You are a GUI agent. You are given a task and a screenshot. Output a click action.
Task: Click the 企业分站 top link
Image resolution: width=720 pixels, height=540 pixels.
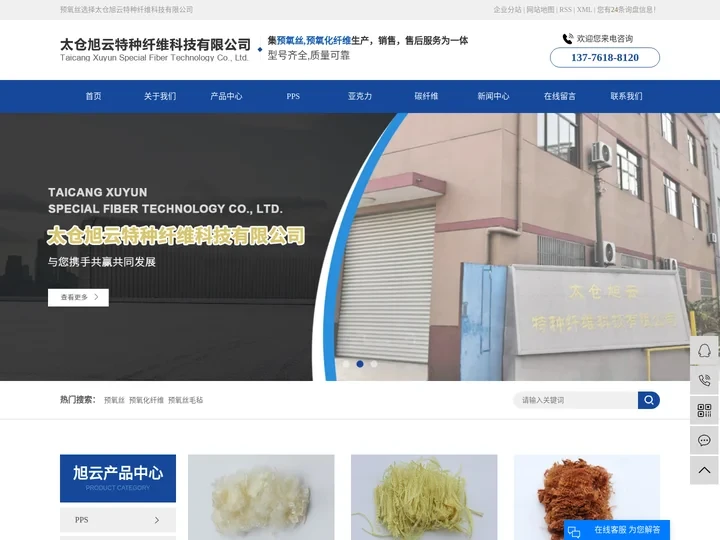click(x=507, y=10)
